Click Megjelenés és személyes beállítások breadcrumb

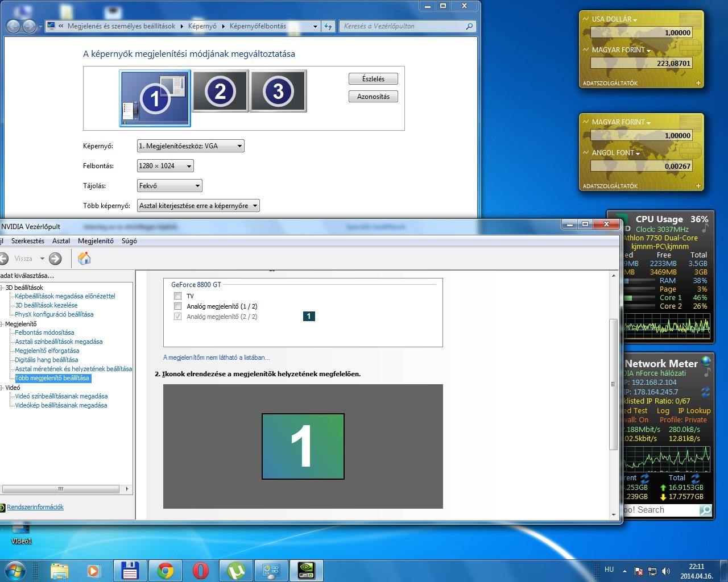point(121,26)
